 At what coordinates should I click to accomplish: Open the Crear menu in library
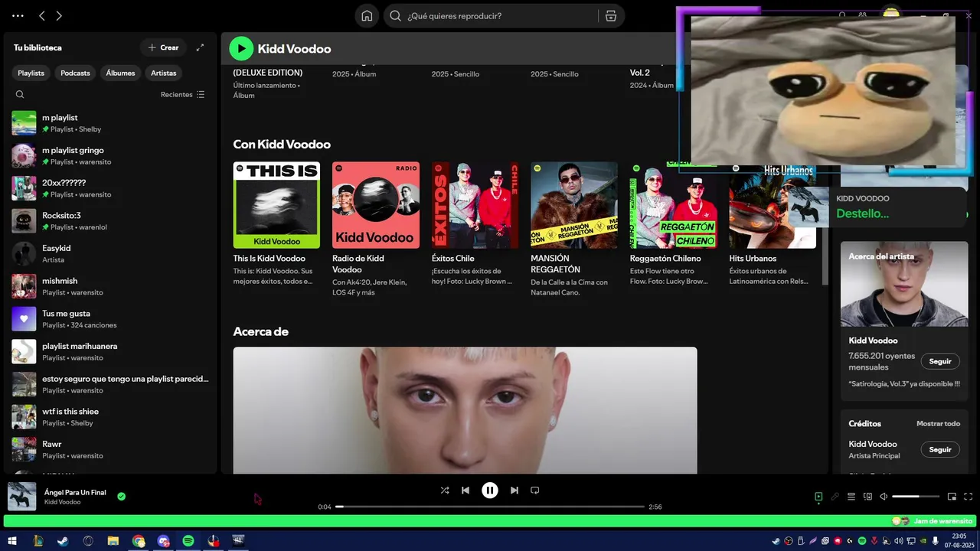click(x=163, y=47)
